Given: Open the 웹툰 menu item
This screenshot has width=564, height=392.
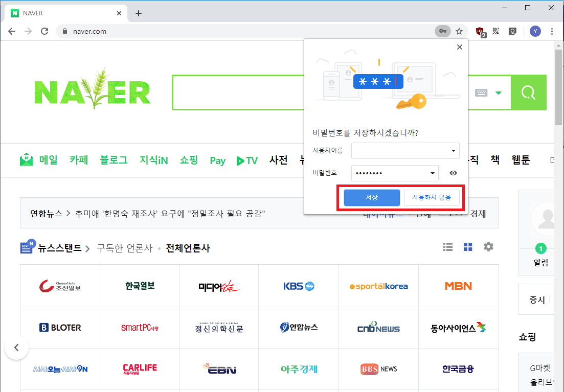Looking at the screenshot, I should click(x=521, y=159).
